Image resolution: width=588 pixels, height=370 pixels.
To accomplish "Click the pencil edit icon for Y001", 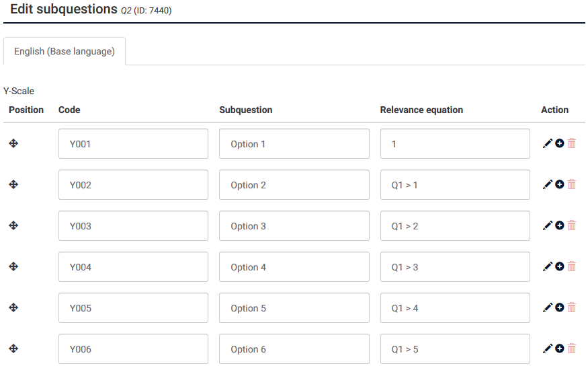I will 548,143.
